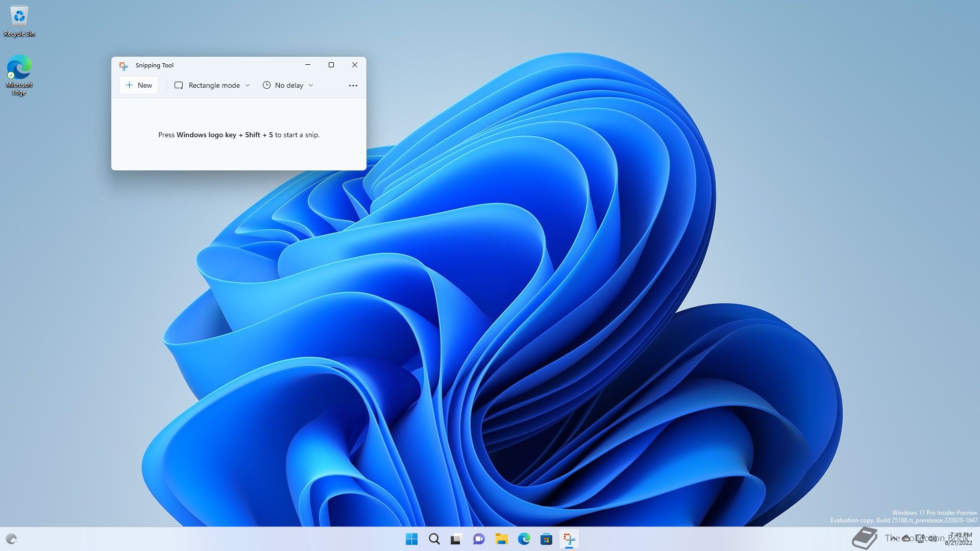Minimize the Snipping Tool window
The width and height of the screenshot is (980, 551).
308,65
